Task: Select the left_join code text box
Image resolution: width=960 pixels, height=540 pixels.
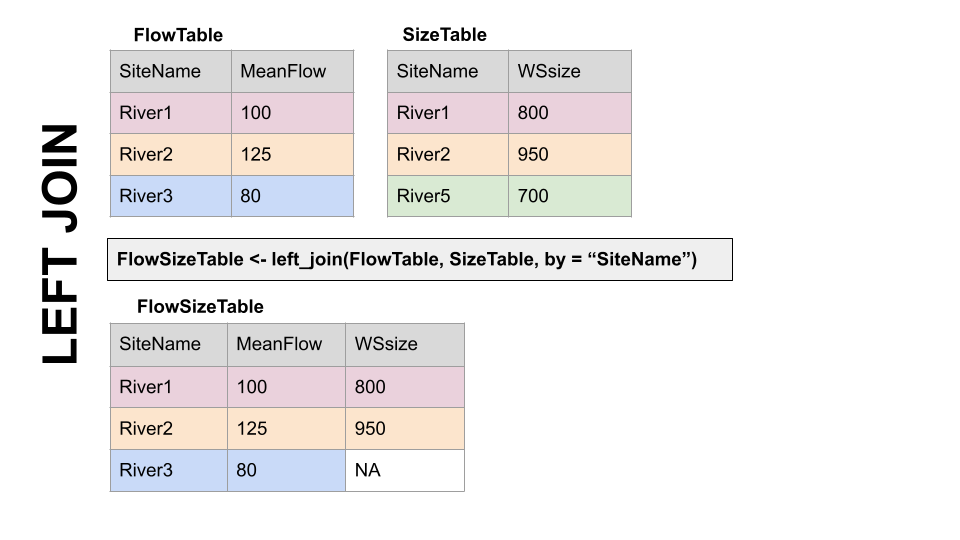Action: [x=420, y=259]
